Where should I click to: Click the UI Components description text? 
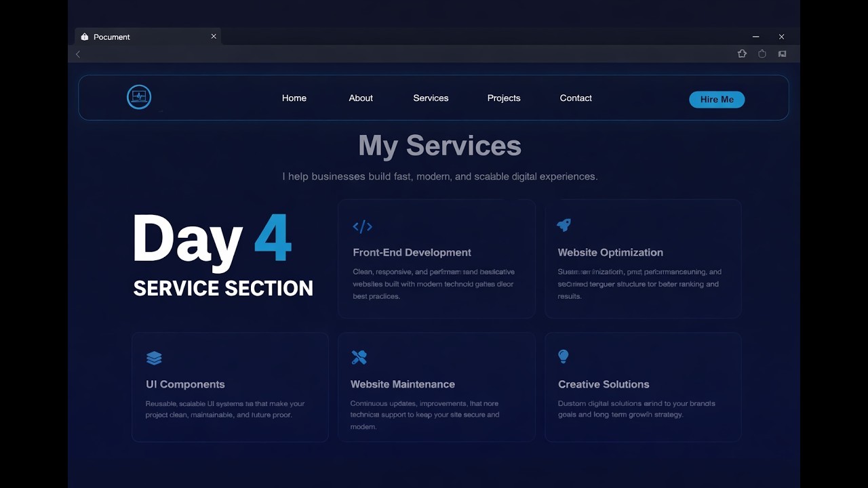tap(225, 409)
